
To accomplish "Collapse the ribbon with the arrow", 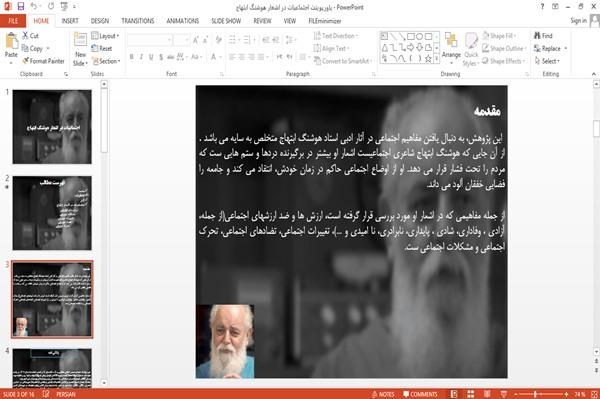I will [594, 74].
